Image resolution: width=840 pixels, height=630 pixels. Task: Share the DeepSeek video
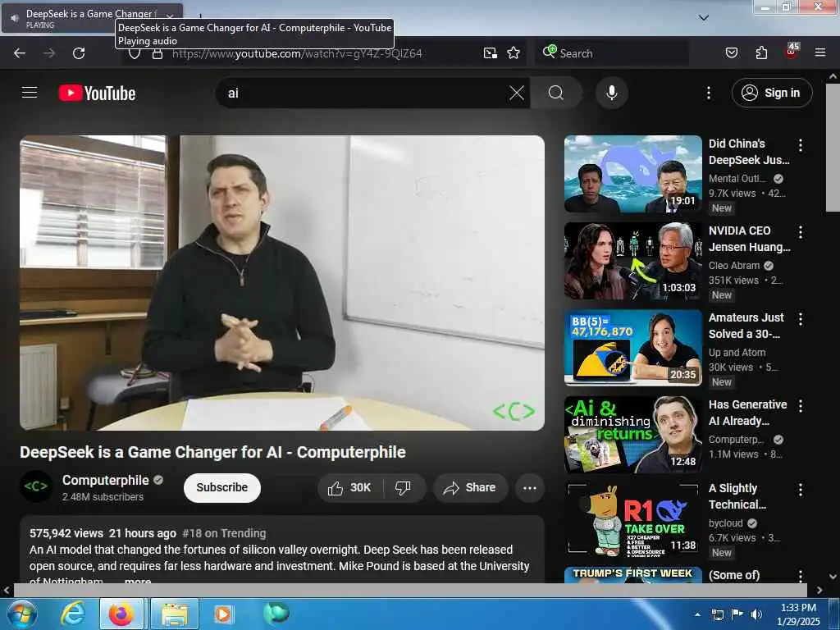click(x=470, y=487)
